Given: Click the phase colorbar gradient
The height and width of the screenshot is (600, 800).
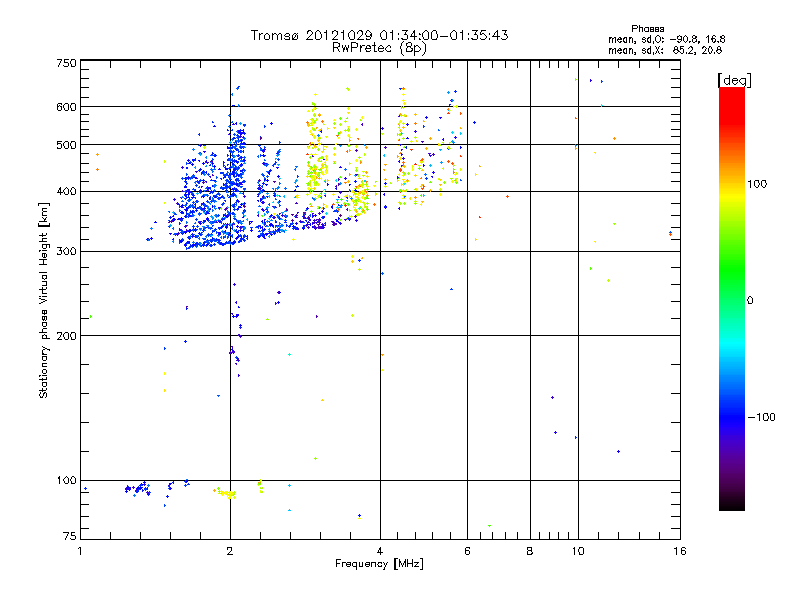Looking at the screenshot, I should tap(732, 299).
